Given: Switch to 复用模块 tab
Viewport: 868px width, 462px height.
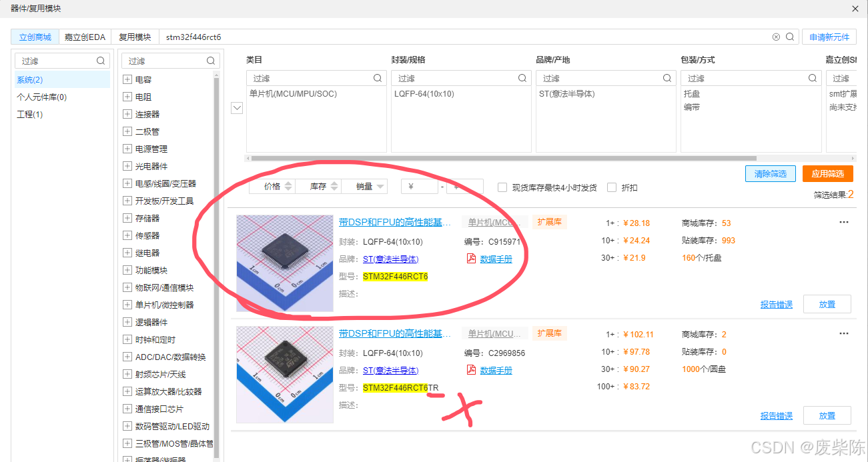Looking at the screenshot, I should pos(135,37).
